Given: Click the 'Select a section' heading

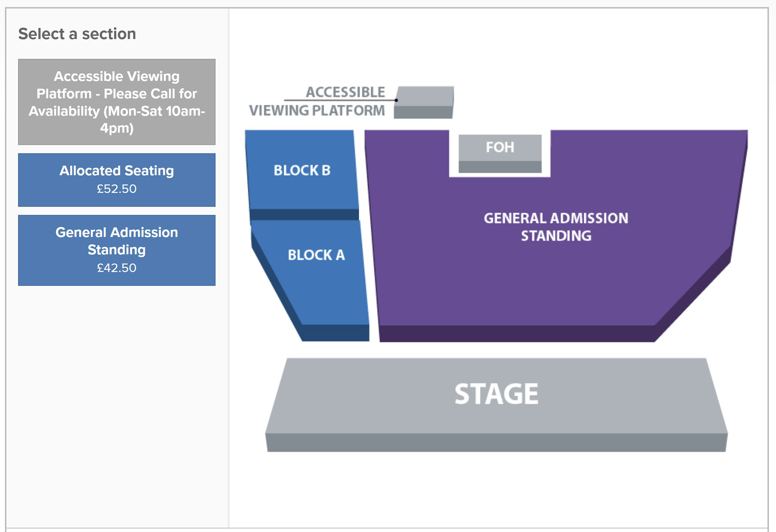Looking at the screenshot, I should (x=77, y=34).
